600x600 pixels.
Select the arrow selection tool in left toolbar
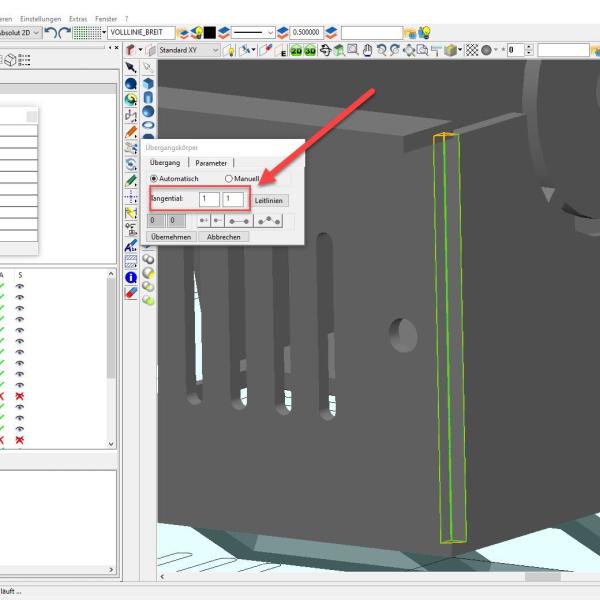pyautogui.click(x=131, y=66)
